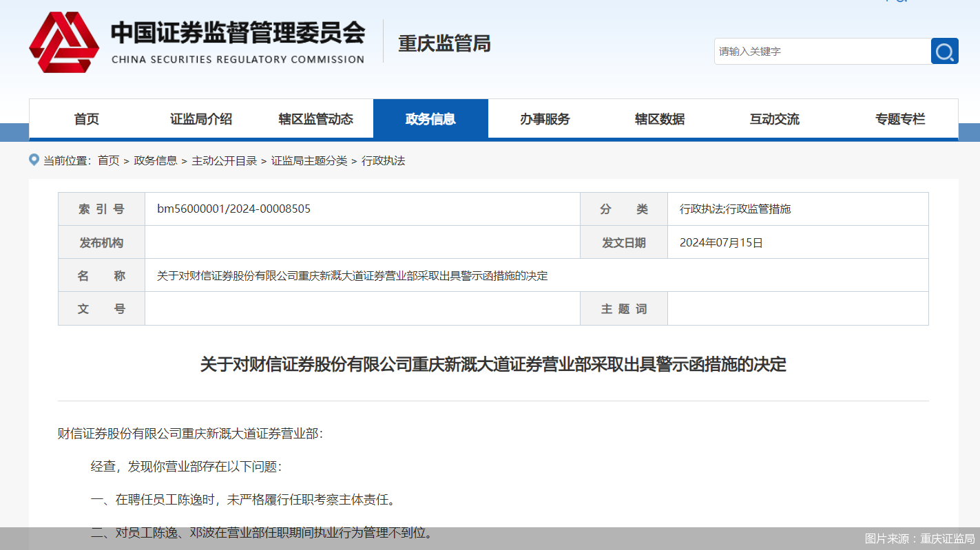Open the 首页 navigation tab

87,119
